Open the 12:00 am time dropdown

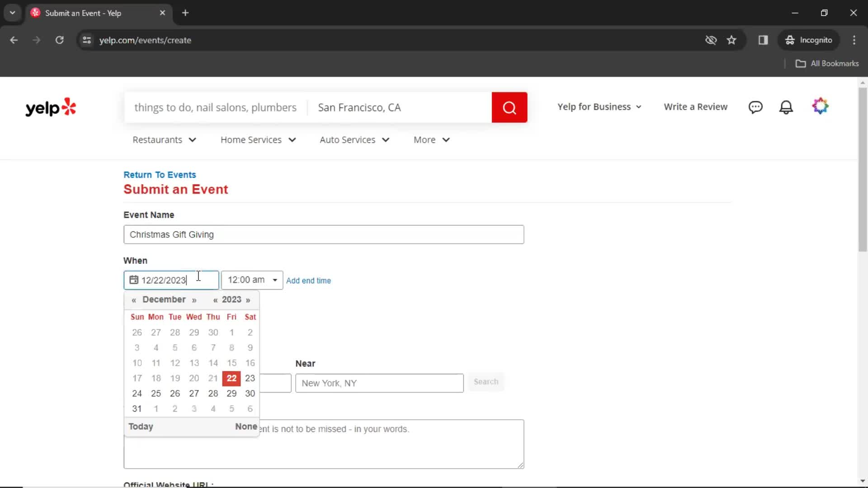point(252,280)
